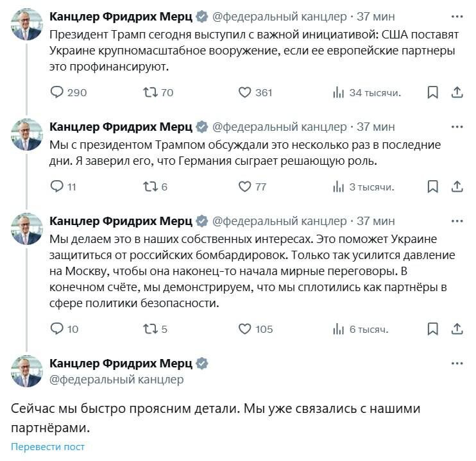
Task: Reply to the post with 11 replies
Action: click(x=57, y=187)
